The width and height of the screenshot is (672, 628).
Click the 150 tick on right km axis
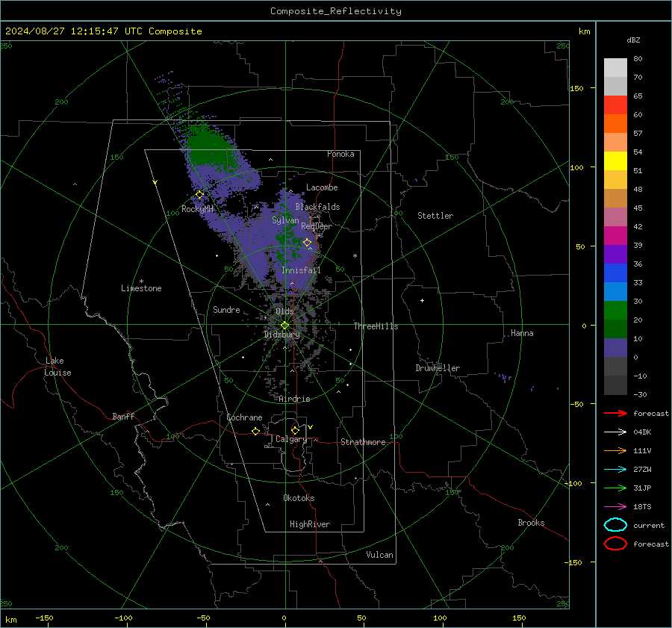coord(577,88)
